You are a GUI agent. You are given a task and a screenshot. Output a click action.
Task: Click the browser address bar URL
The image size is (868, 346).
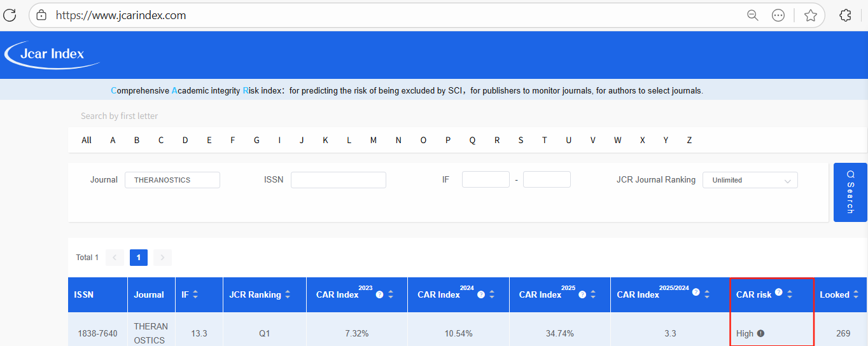[x=121, y=15]
